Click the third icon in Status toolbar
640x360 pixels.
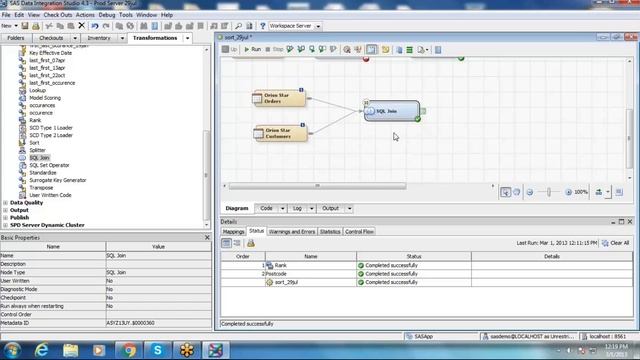251,243
